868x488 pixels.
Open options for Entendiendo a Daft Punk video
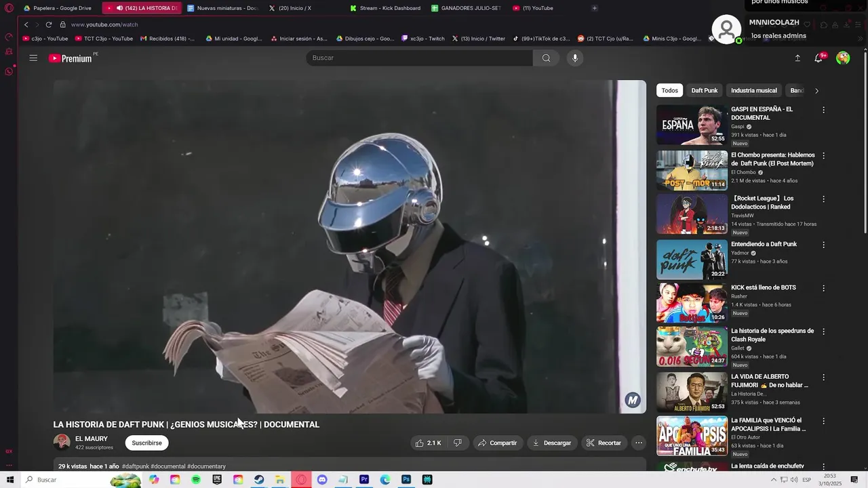824,245
